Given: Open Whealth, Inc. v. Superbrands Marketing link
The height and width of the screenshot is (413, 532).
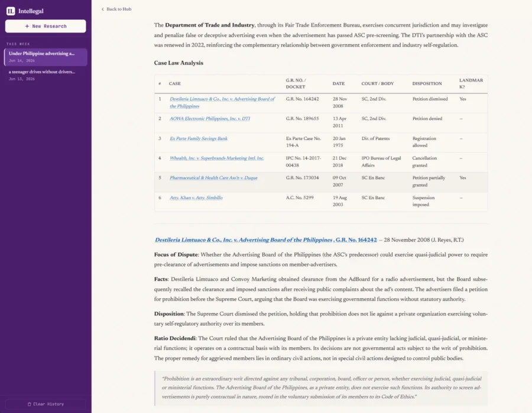Looking at the screenshot, I should pyautogui.click(x=217, y=158).
